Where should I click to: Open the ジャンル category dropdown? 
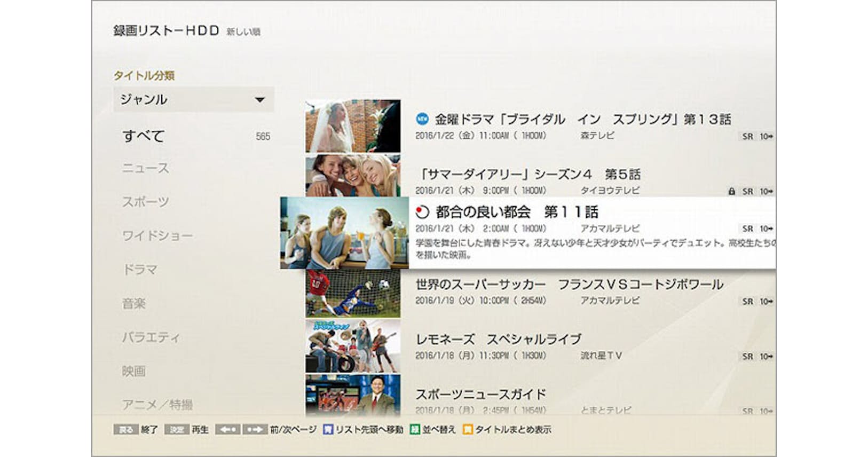[x=193, y=99]
